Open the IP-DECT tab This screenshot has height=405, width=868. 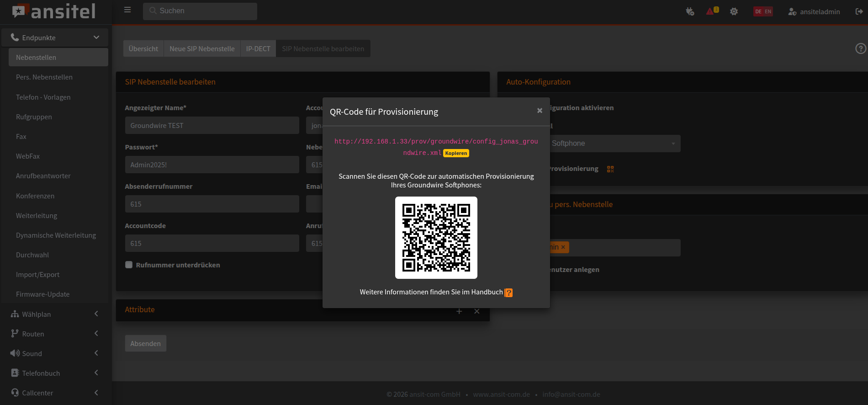pyautogui.click(x=258, y=48)
